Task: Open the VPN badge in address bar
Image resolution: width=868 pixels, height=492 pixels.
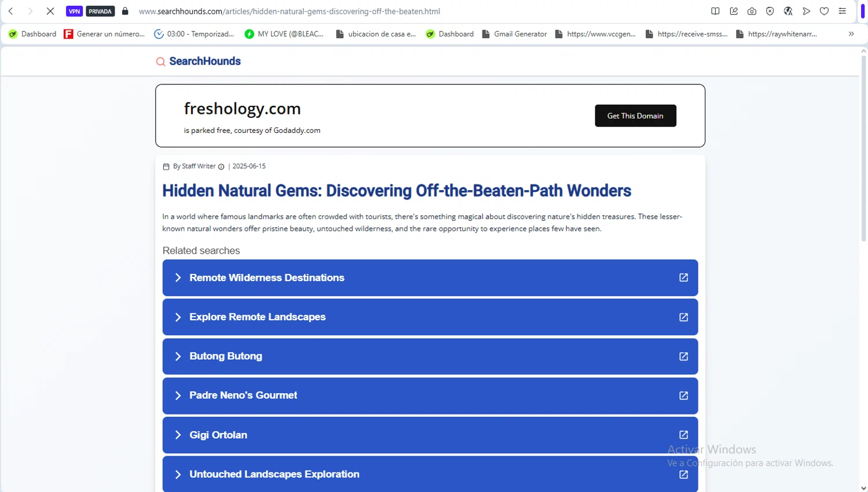Action: tap(74, 11)
